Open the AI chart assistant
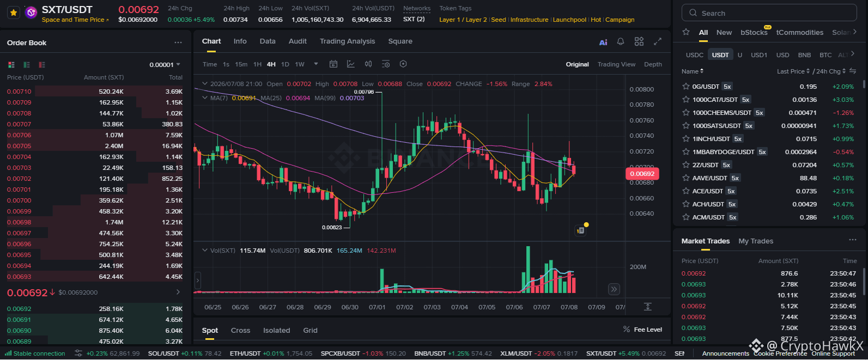The height and width of the screenshot is (360, 868). [x=603, y=42]
